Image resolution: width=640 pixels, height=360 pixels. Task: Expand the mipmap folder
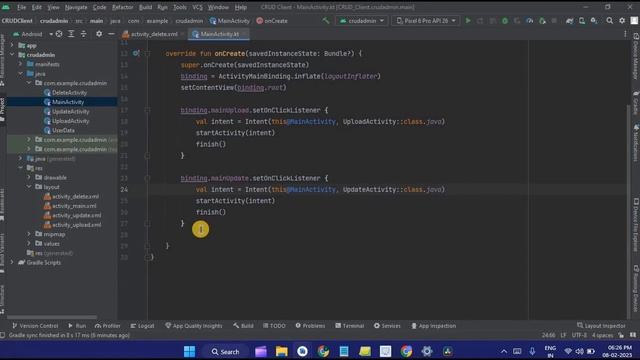tap(29, 234)
